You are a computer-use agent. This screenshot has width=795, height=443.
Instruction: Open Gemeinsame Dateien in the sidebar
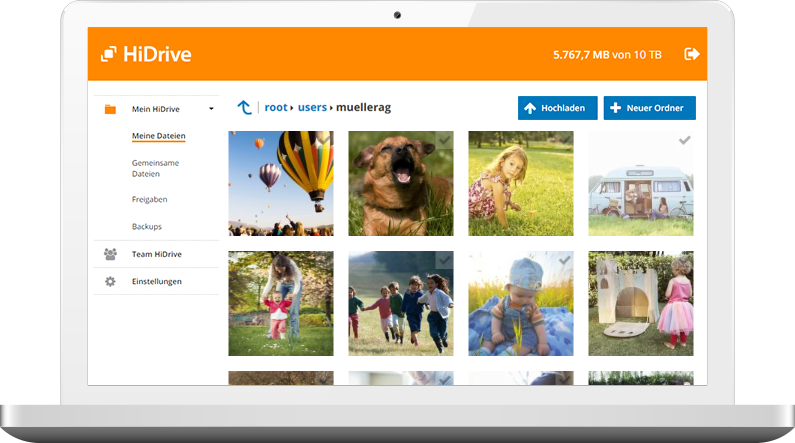[x=155, y=168]
